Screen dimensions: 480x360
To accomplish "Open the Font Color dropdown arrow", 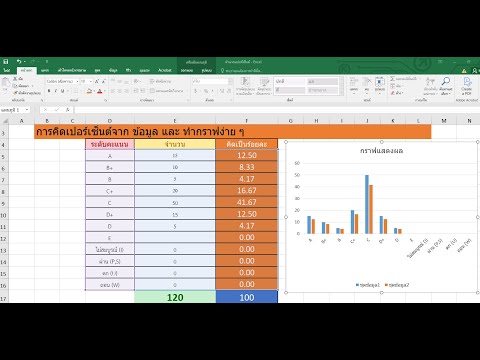I will tap(104, 91).
